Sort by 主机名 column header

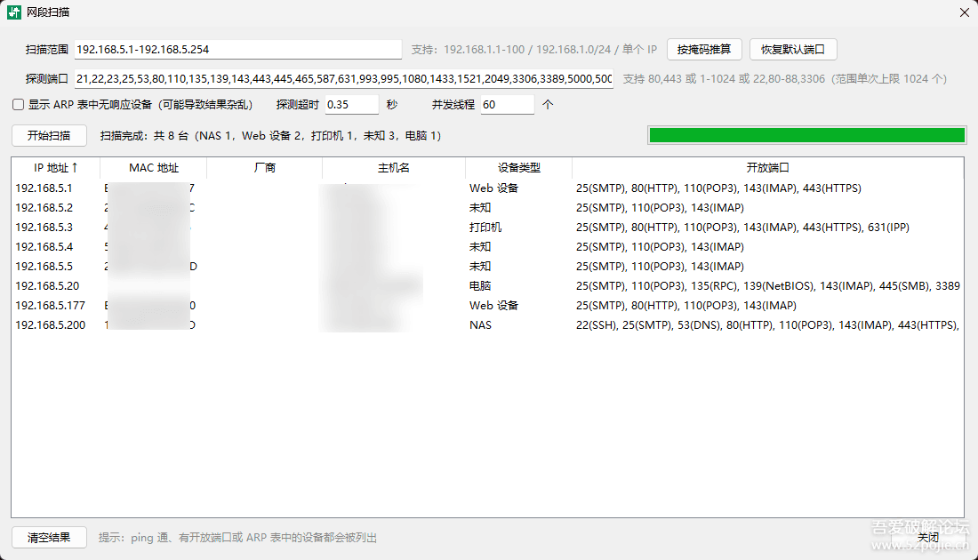pos(394,168)
